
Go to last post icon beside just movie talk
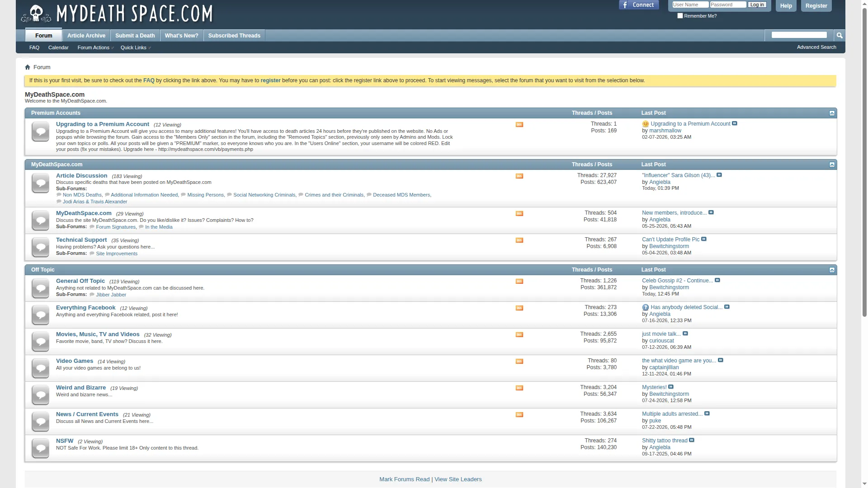point(685,333)
